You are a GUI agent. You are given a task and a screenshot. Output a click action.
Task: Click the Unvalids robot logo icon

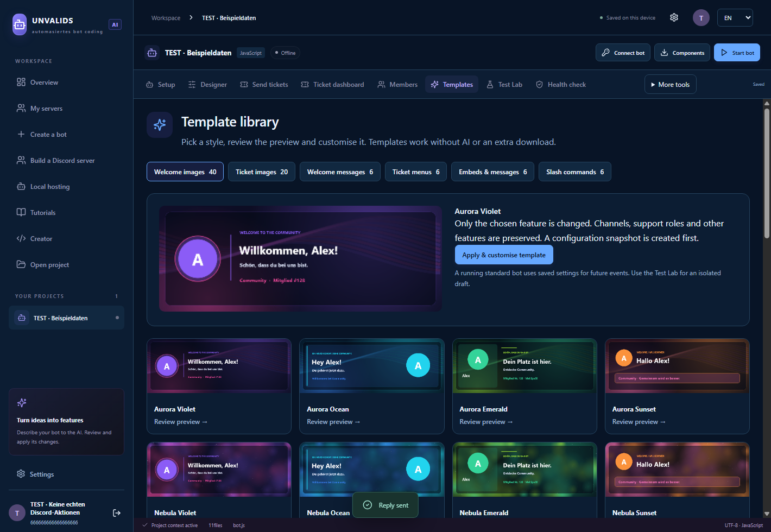[x=20, y=24]
